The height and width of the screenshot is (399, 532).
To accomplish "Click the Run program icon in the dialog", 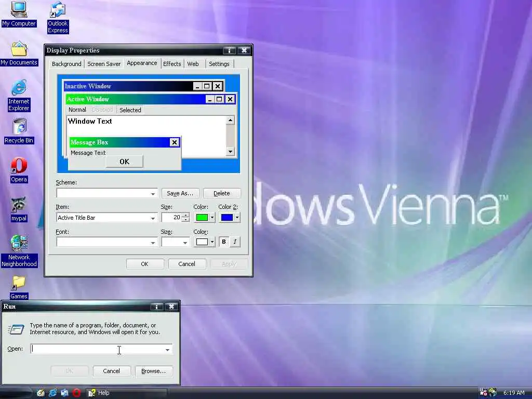I will click(16, 329).
